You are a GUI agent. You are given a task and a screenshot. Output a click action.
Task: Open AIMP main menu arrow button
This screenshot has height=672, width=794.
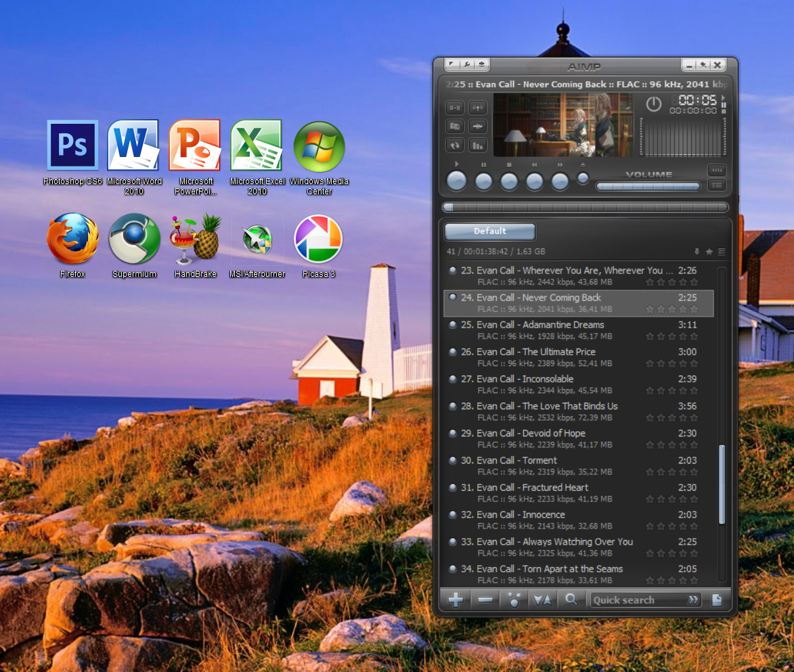point(451,65)
